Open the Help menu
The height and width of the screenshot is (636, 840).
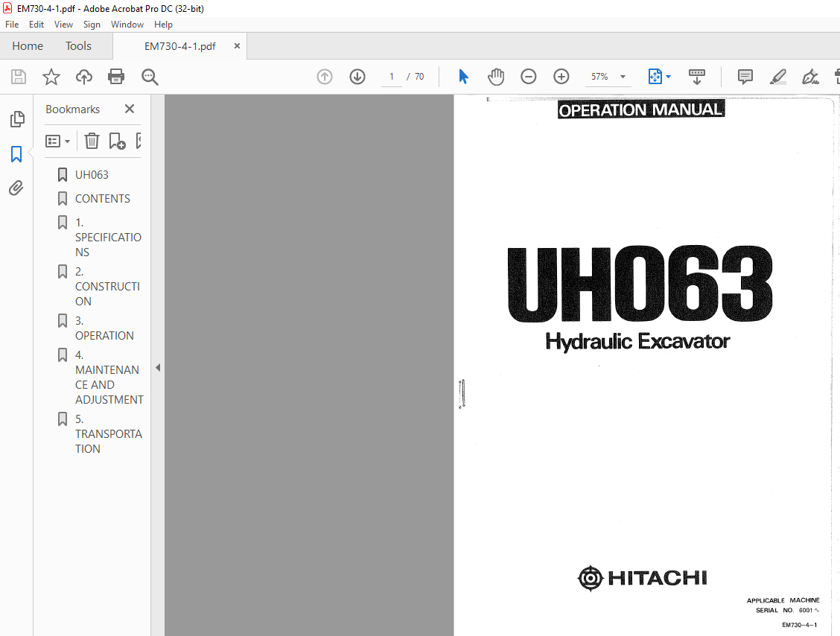click(x=163, y=25)
